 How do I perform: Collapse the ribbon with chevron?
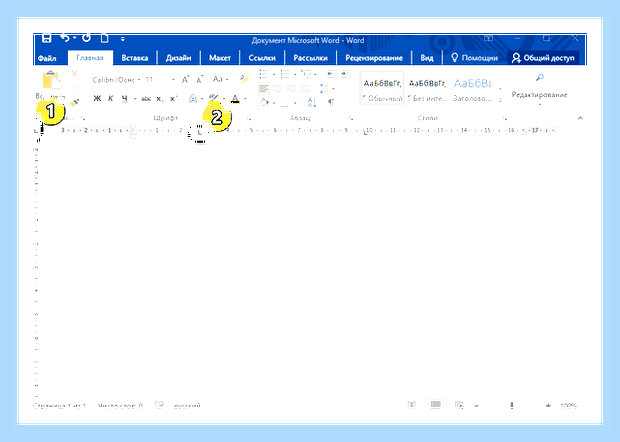[x=580, y=118]
